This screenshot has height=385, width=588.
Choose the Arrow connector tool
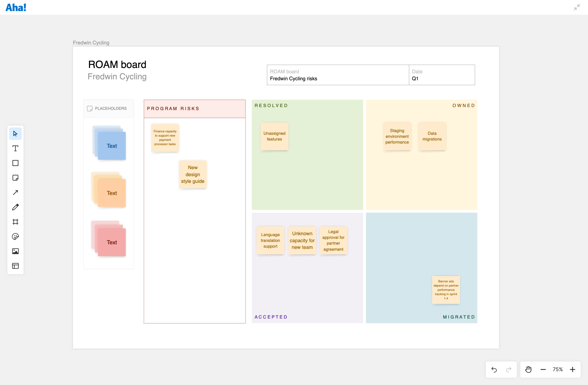tap(15, 192)
